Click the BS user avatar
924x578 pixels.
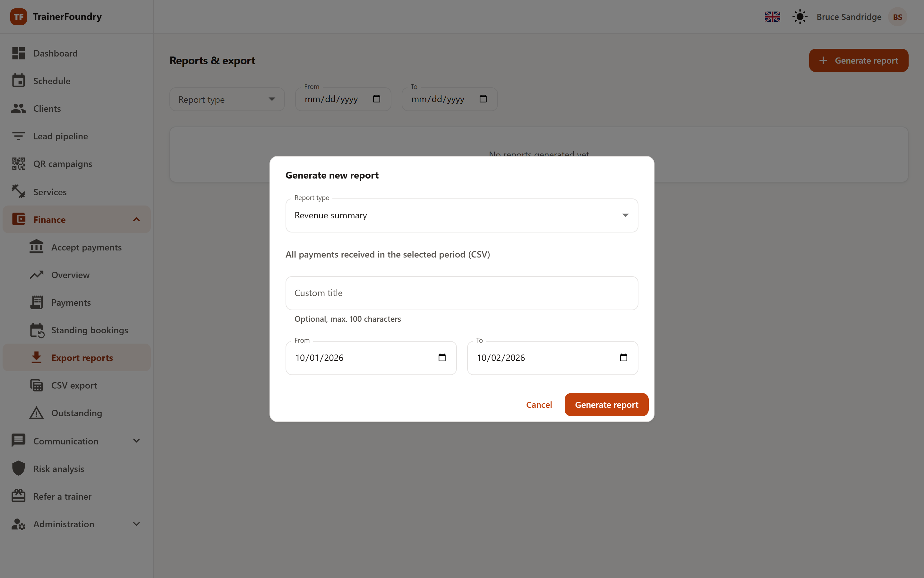(x=897, y=17)
